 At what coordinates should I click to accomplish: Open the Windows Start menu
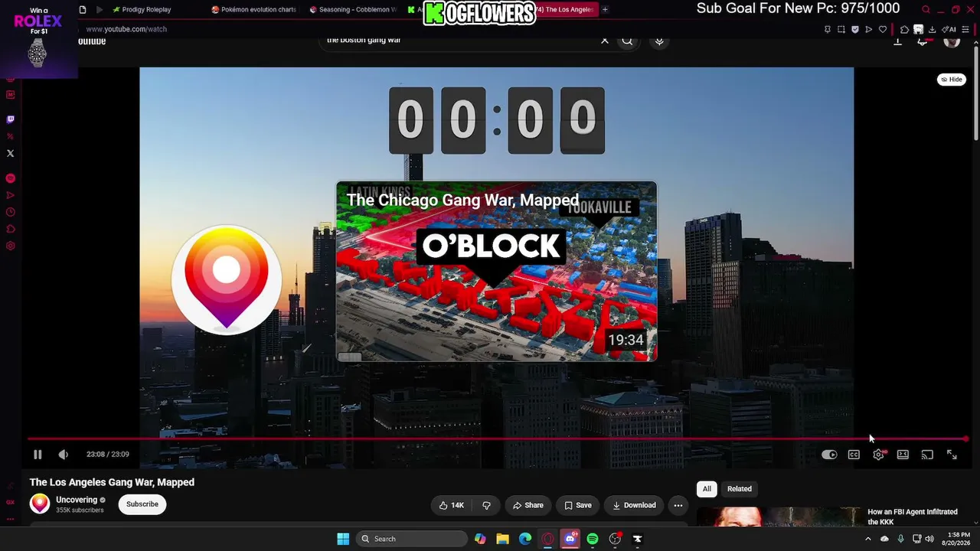coord(343,539)
